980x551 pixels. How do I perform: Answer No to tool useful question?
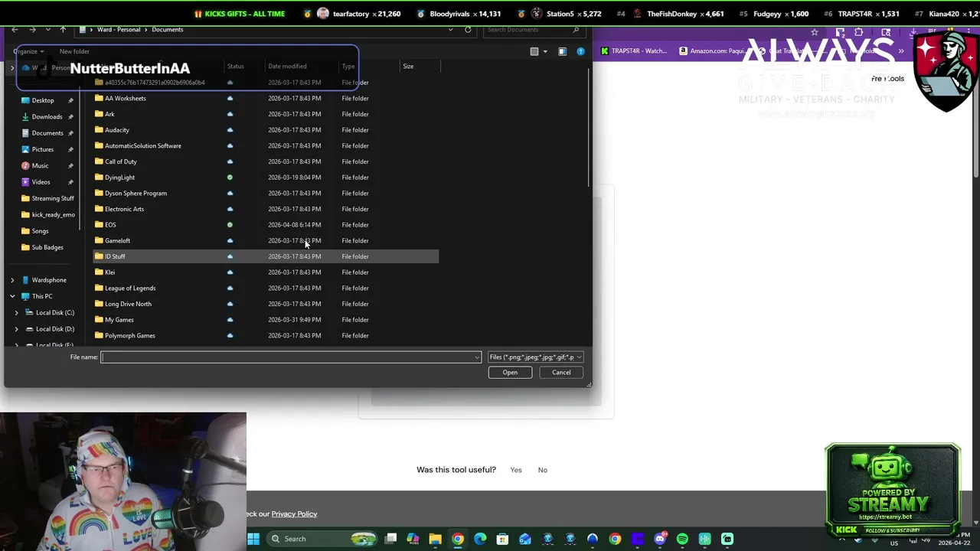coord(542,470)
